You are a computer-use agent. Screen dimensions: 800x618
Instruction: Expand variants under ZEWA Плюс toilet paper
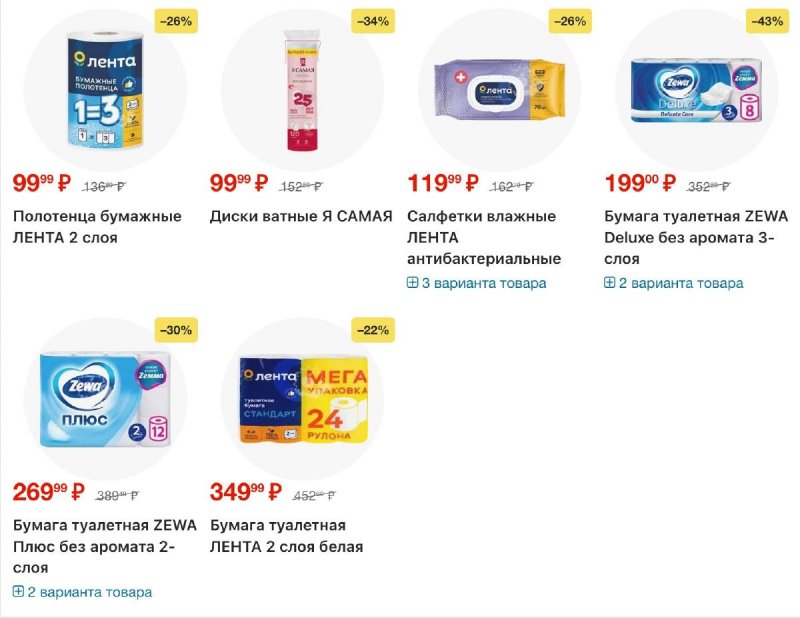pos(90,592)
